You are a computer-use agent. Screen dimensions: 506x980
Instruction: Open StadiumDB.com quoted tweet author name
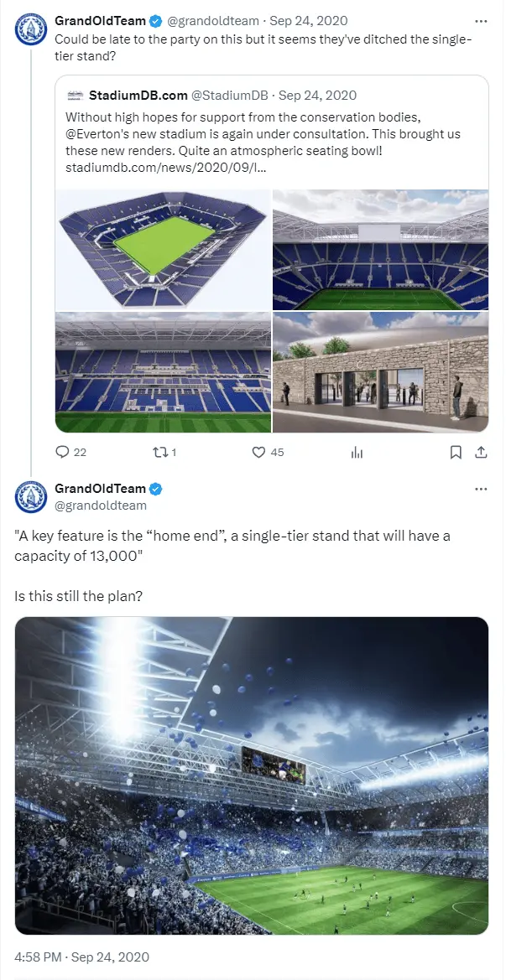pos(138,96)
